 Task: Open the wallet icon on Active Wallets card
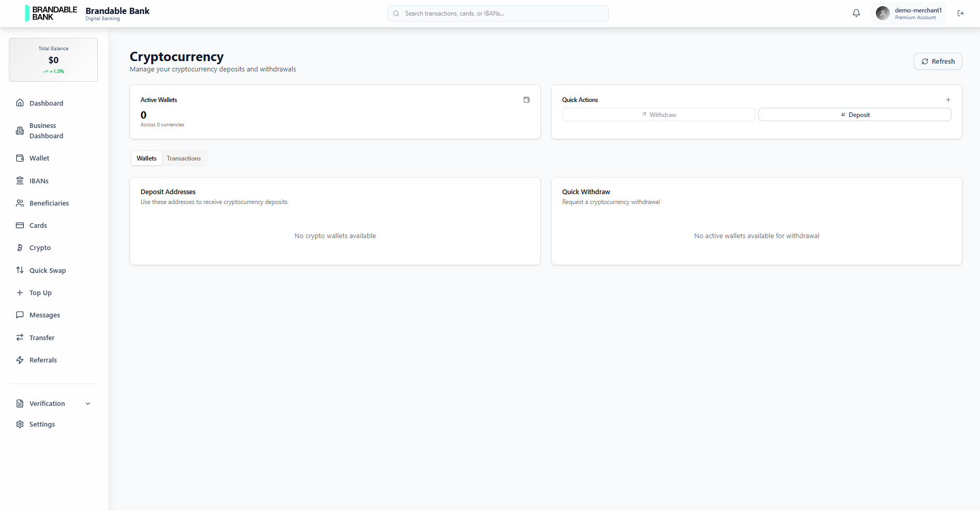[x=527, y=99]
